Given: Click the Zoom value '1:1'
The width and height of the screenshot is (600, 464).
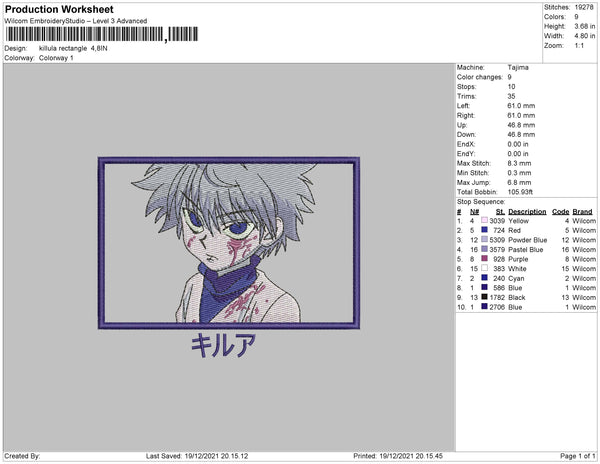Looking at the screenshot, I should [x=579, y=46].
